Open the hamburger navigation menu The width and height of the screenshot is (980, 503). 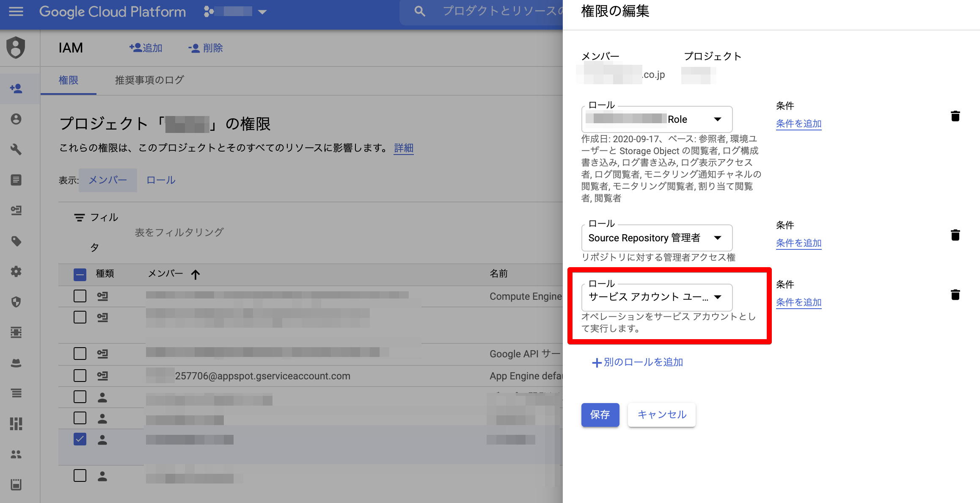point(16,11)
